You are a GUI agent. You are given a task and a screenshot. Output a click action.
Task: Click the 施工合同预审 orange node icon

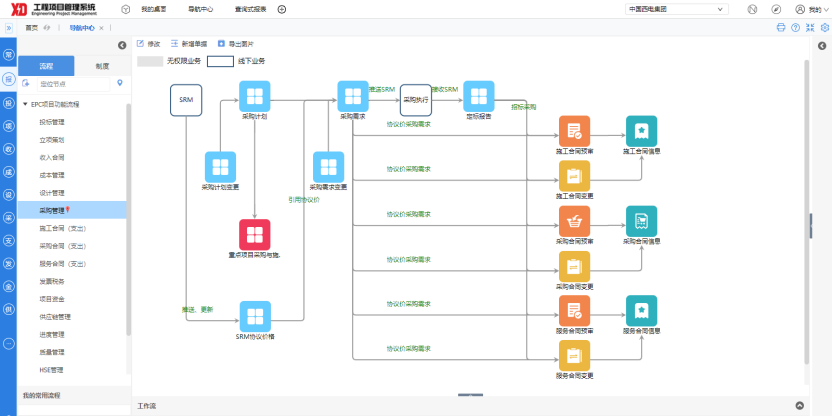point(574,131)
